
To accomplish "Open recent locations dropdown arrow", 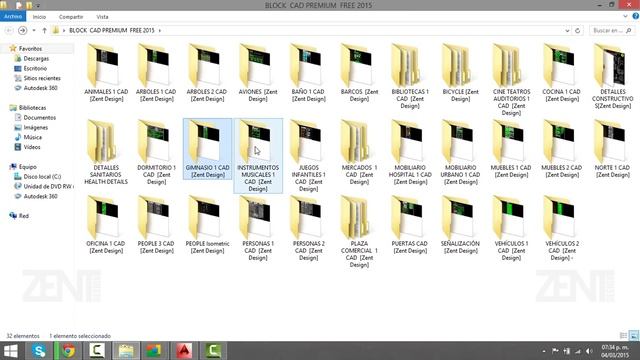I will coord(34,31).
